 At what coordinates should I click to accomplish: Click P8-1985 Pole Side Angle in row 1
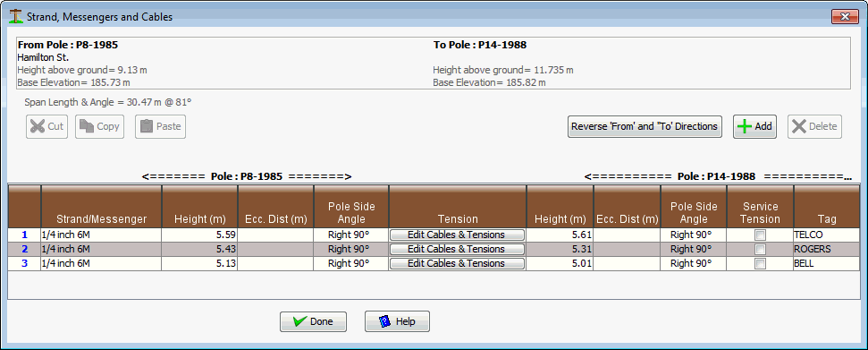pyautogui.click(x=351, y=235)
